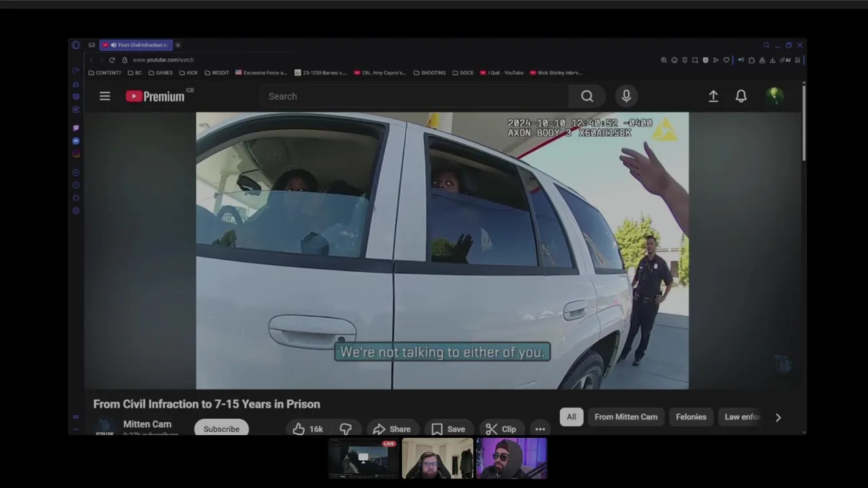The height and width of the screenshot is (488, 868).
Task: Open Ofc. Amy Caprio's bookmark
Action: [x=380, y=73]
